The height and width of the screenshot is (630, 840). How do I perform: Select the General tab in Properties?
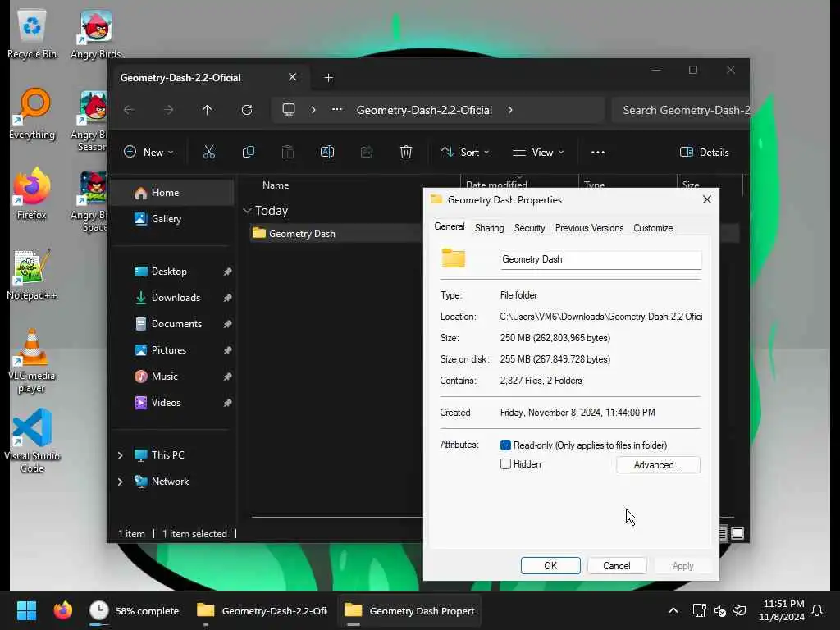click(450, 226)
